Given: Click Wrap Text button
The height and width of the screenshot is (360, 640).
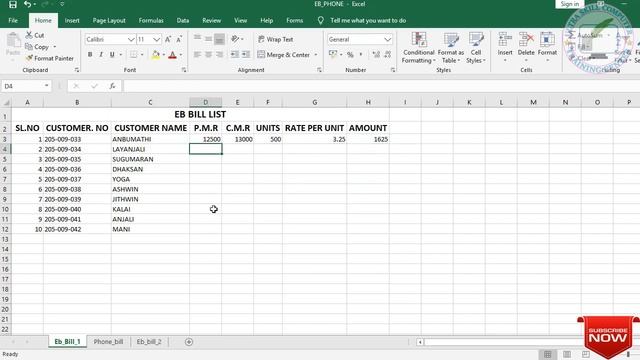Looking at the screenshot, I should 276,39.
